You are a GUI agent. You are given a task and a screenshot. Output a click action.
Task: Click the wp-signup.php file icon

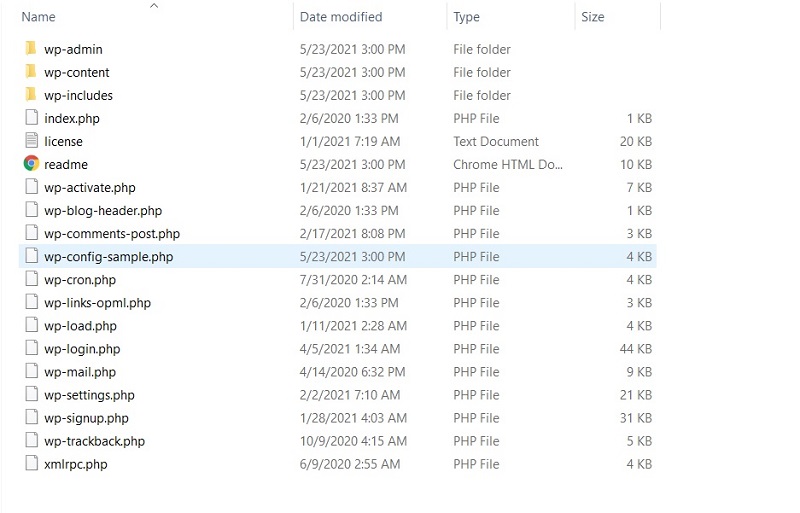[32, 417]
